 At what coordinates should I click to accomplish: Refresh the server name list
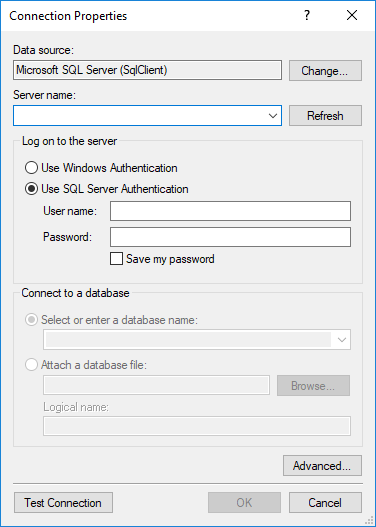(x=325, y=116)
